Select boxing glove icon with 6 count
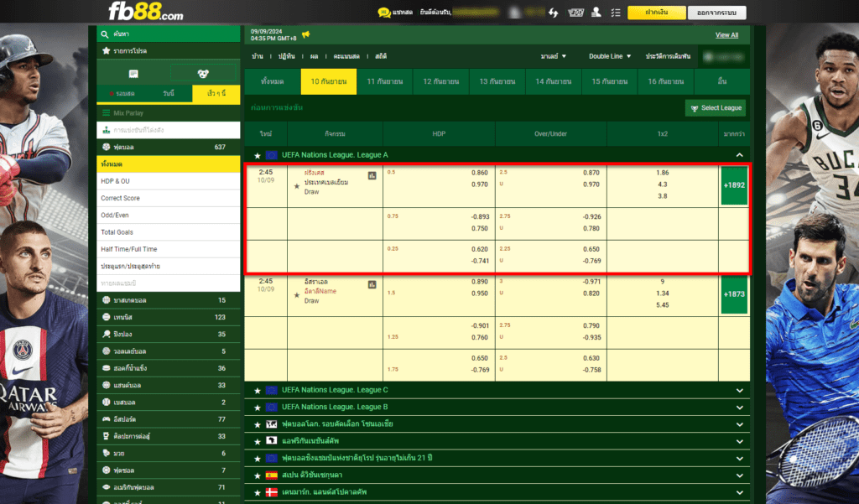Image resolution: width=859 pixels, height=504 pixels. (x=107, y=453)
